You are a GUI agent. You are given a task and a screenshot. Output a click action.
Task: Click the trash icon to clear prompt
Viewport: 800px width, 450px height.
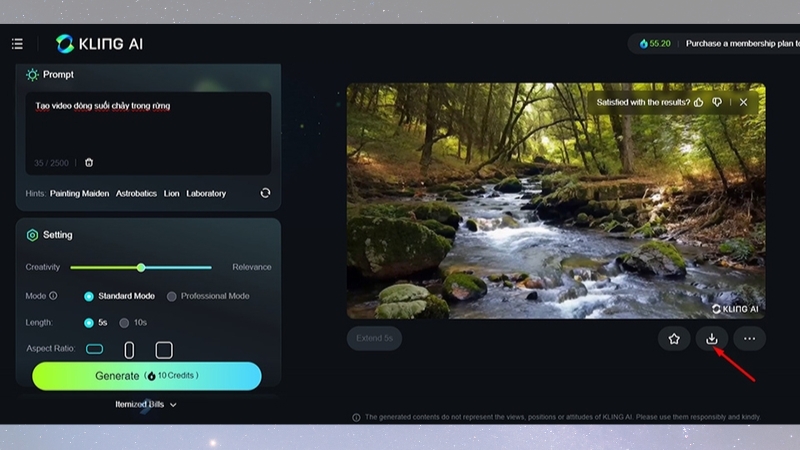[x=89, y=162]
